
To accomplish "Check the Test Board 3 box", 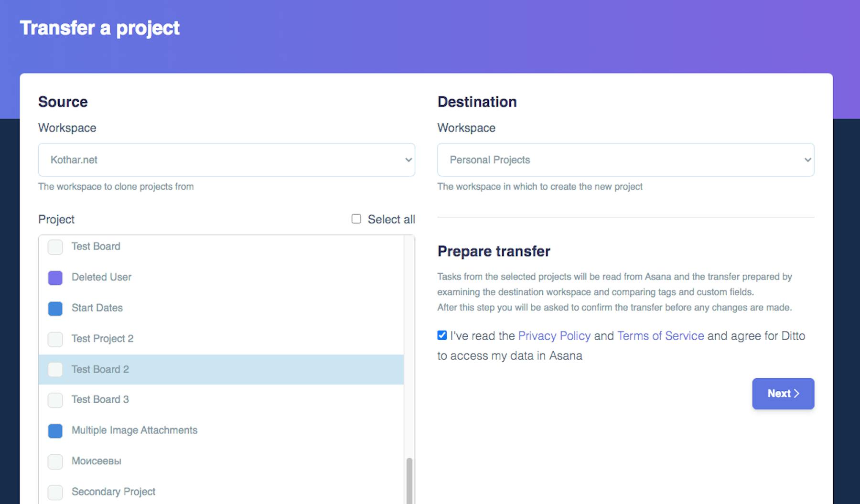I will coord(55,400).
